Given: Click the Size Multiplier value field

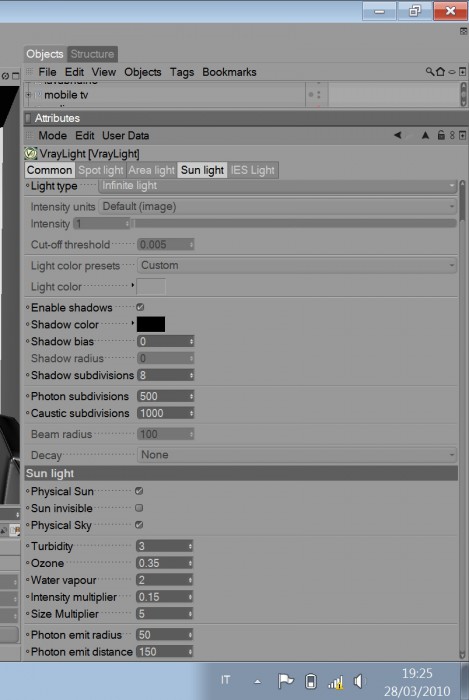Looking at the screenshot, I should click(165, 614).
